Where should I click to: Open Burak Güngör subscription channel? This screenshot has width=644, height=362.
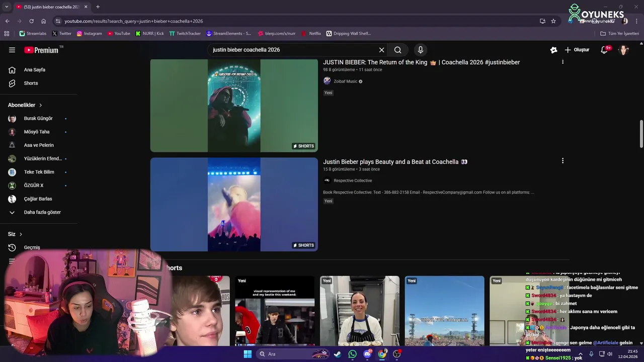tap(39, 119)
